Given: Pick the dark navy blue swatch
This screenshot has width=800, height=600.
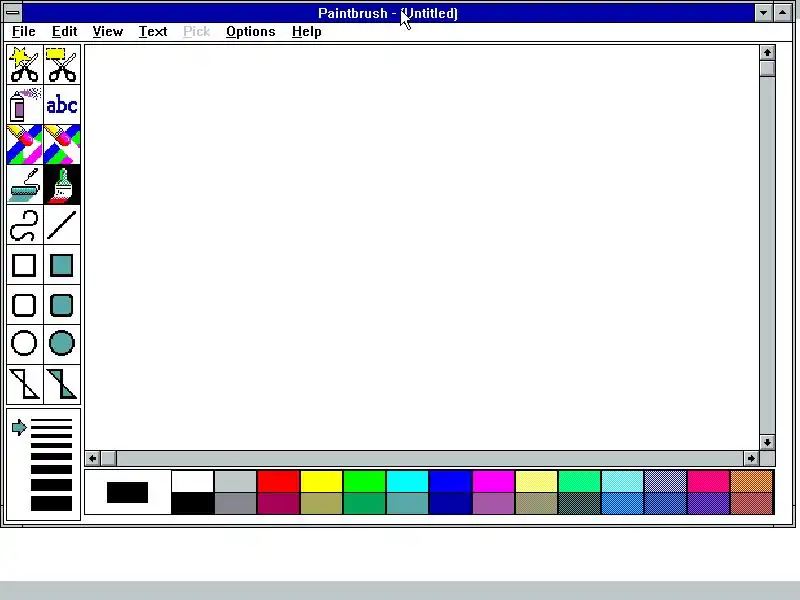Looking at the screenshot, I should (450, 504).
